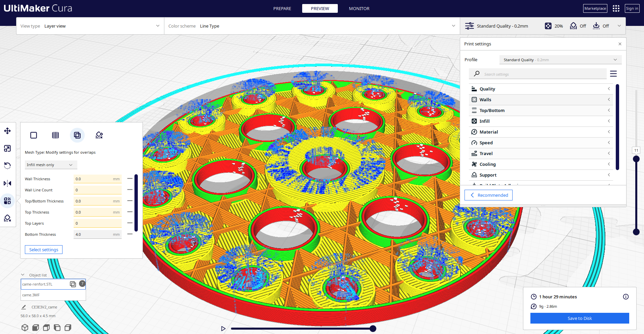Select the 'Print as support' mesh type icon
Image resolution: width=644 pixels, height=334 pixels.
click(55, 135)
